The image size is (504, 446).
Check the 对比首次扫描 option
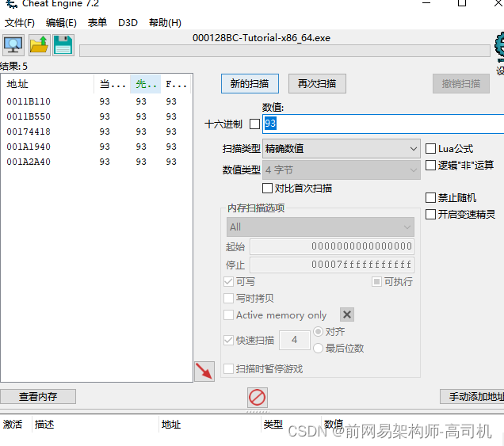(267, 188)
